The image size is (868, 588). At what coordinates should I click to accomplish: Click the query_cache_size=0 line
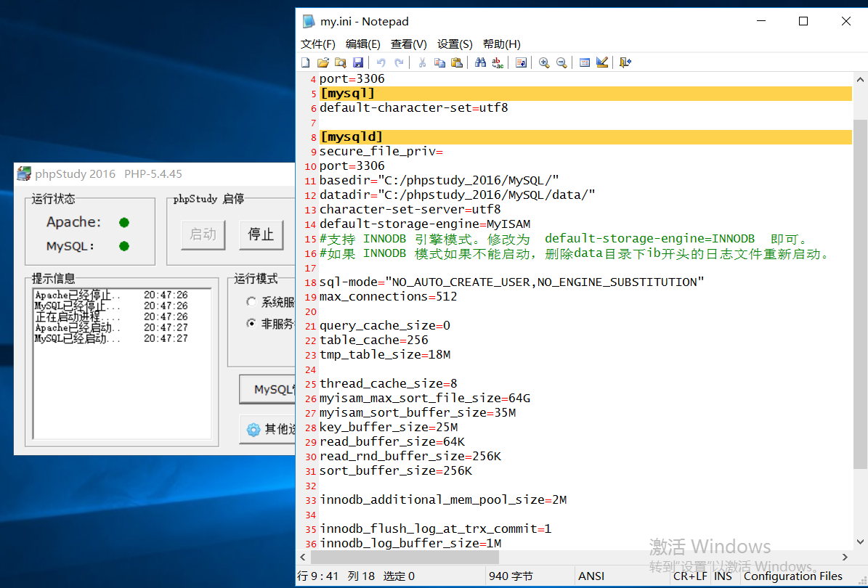click(x=385, y=326)
